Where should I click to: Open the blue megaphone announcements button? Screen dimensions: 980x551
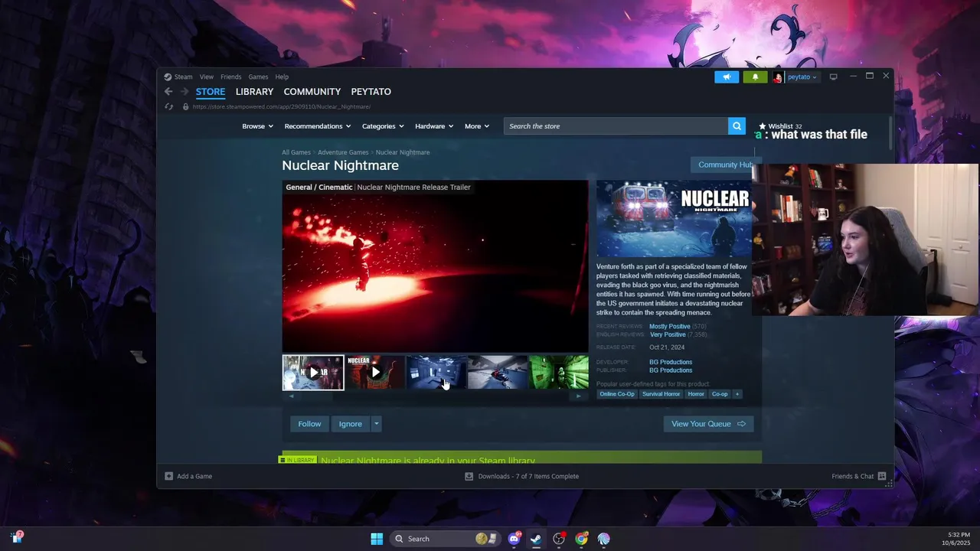pyautogui.click(x=727, y=77)
